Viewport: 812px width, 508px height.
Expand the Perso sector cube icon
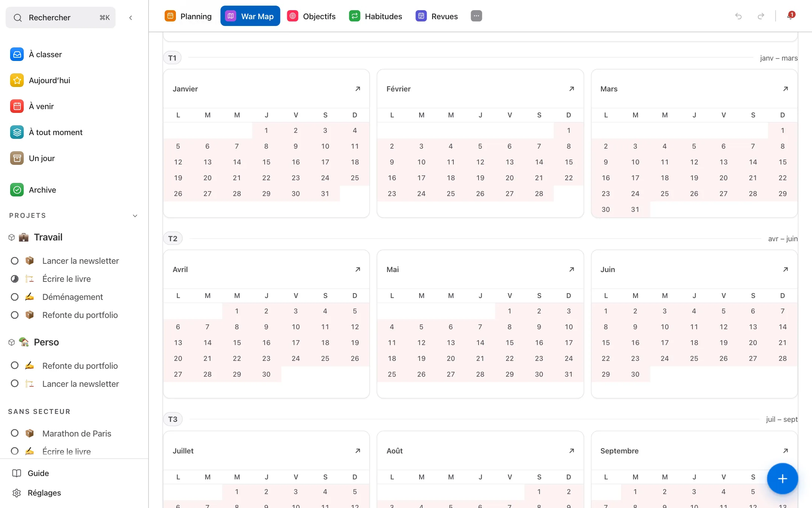pos(12,342)
